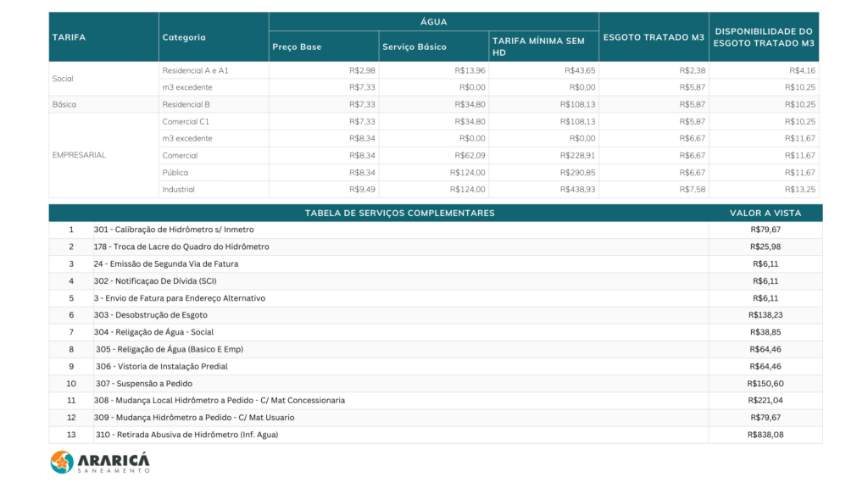This screenshot has height=488, width=868.
Task: Click the Desobstrução de Esgoto service row
Action: pos(151,315)
